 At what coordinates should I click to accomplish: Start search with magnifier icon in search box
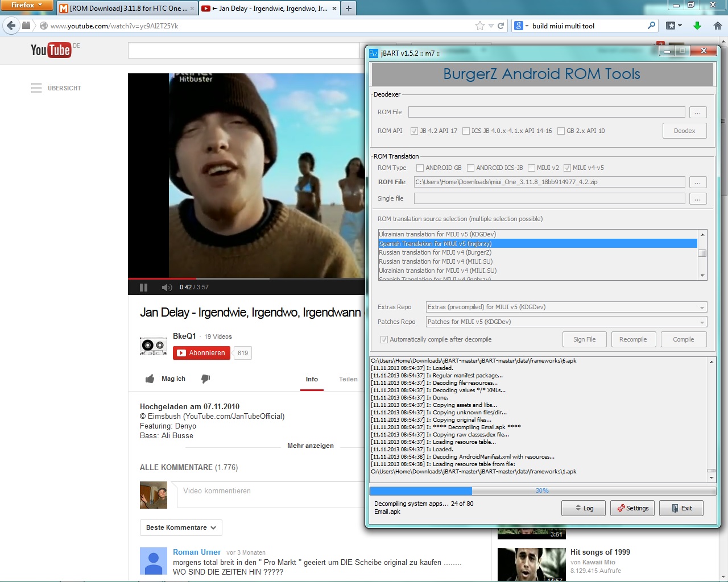coord(652,26)
